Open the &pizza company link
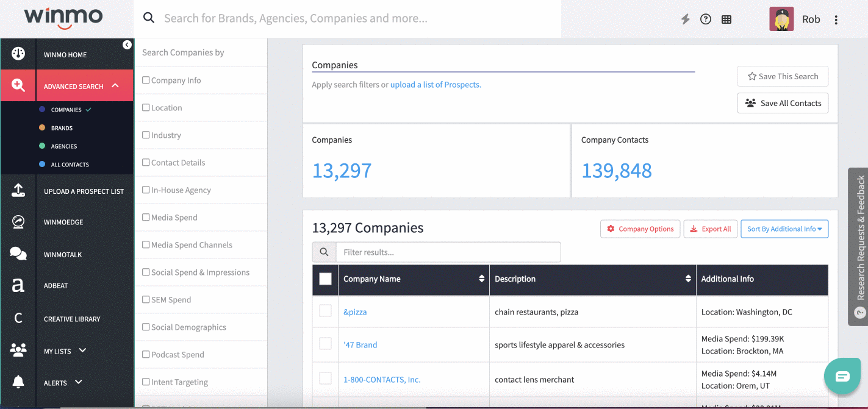 tap(355, 311)
